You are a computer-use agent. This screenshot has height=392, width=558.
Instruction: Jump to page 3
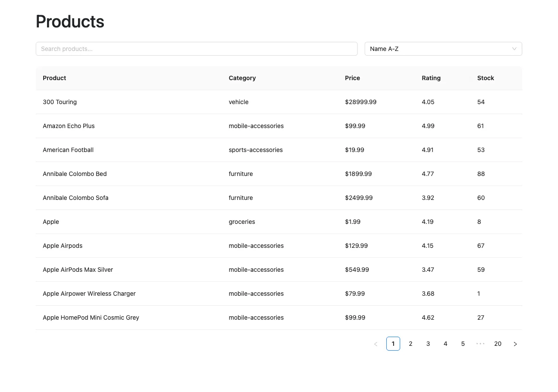tap(428, 344)
